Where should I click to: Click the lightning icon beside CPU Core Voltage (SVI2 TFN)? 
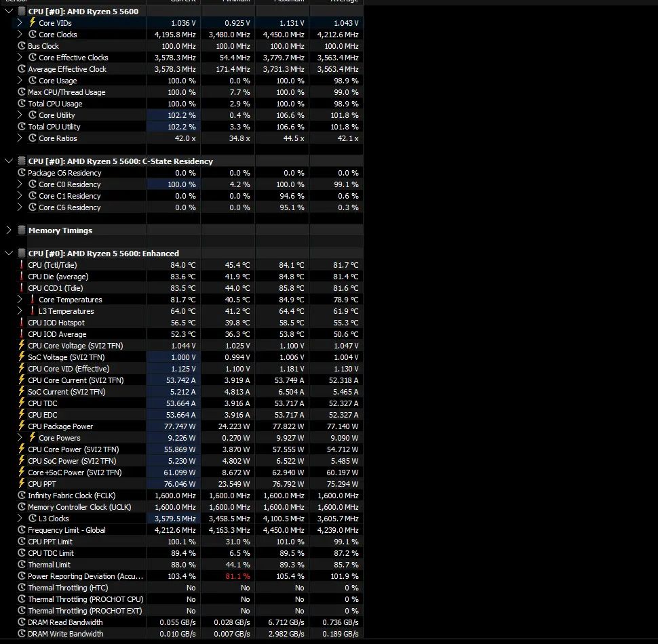(22, 346)
